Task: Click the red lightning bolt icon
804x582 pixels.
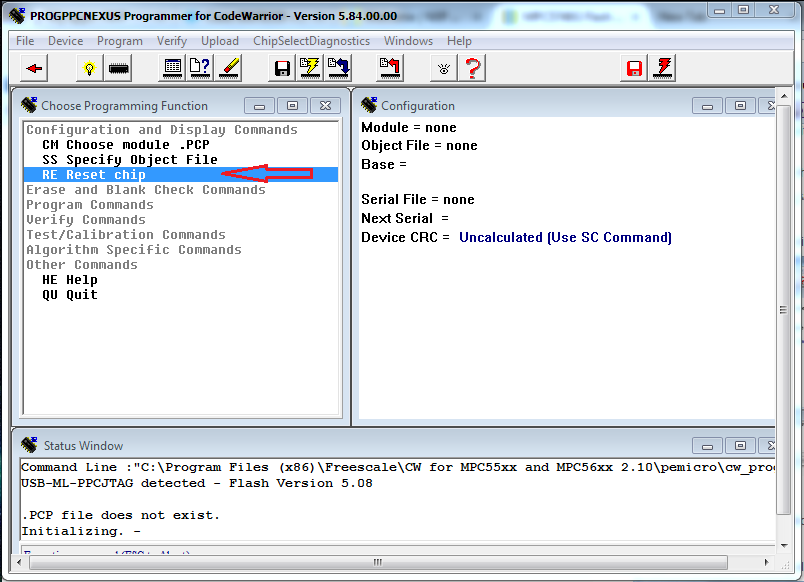Action: [x=662, y=68]
